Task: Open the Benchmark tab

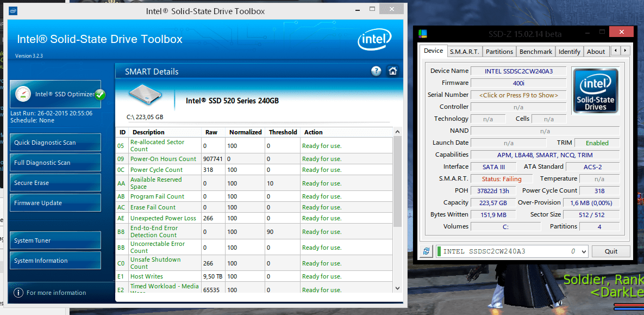Action: coord(535,51)
